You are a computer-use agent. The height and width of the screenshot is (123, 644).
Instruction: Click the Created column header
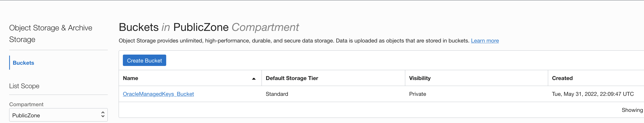562,78
